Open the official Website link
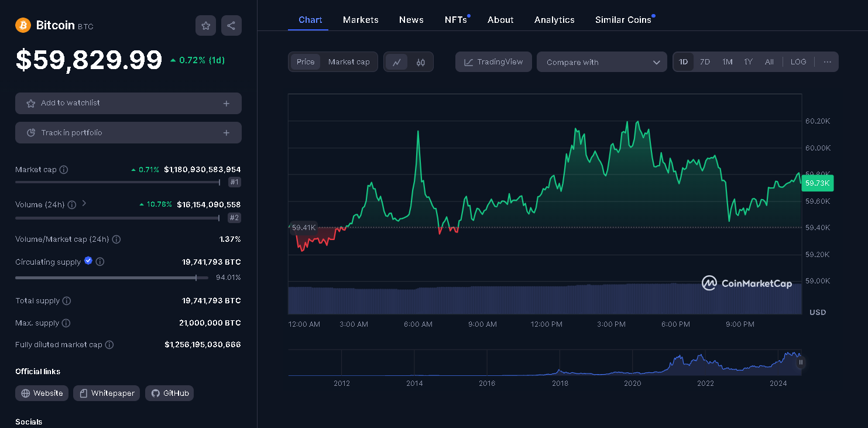 coord(42,393)
